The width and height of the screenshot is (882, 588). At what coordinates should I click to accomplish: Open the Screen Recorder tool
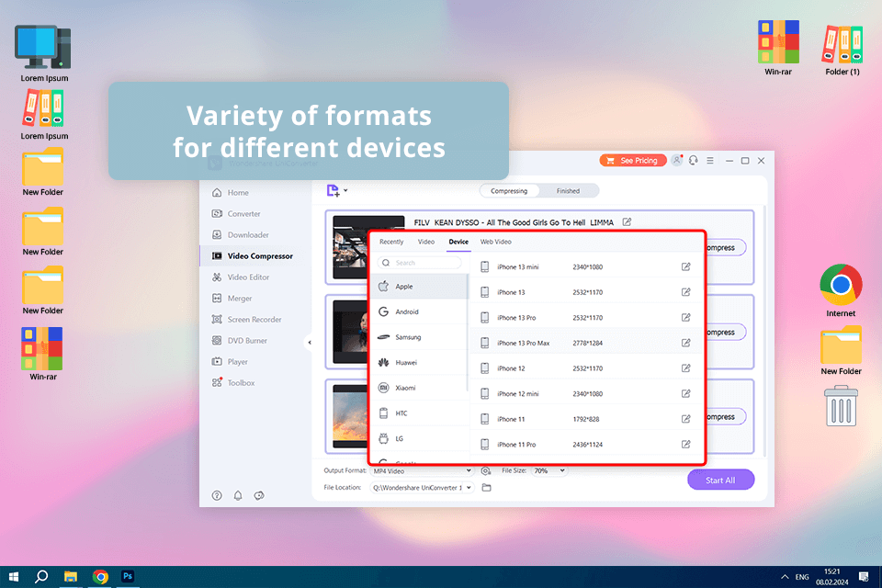coord(246,319)
